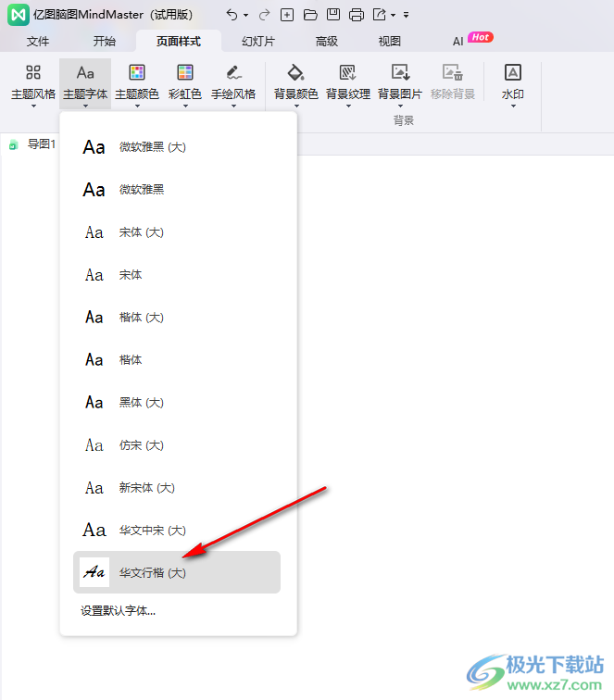Choose the 华文行楷 (大) theme font
The width and height of the screenshot is (614, 700).
coord(177,572)
